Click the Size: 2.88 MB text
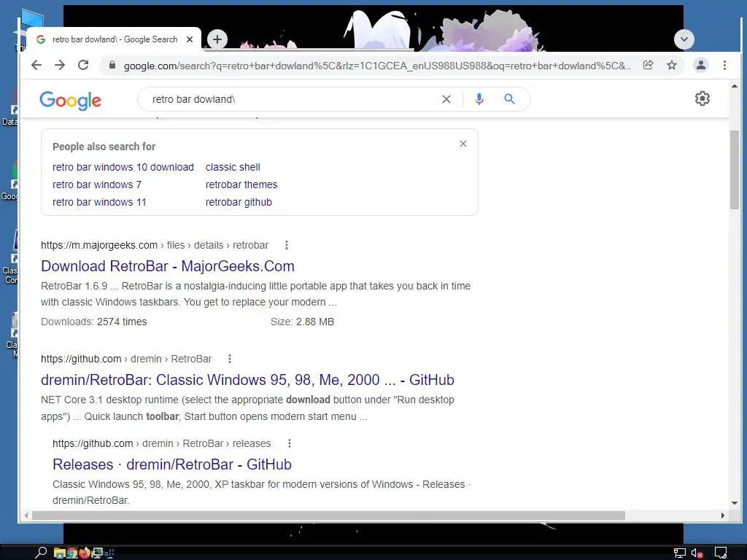This screenshot has width=747, height=560. pos(302,322)
